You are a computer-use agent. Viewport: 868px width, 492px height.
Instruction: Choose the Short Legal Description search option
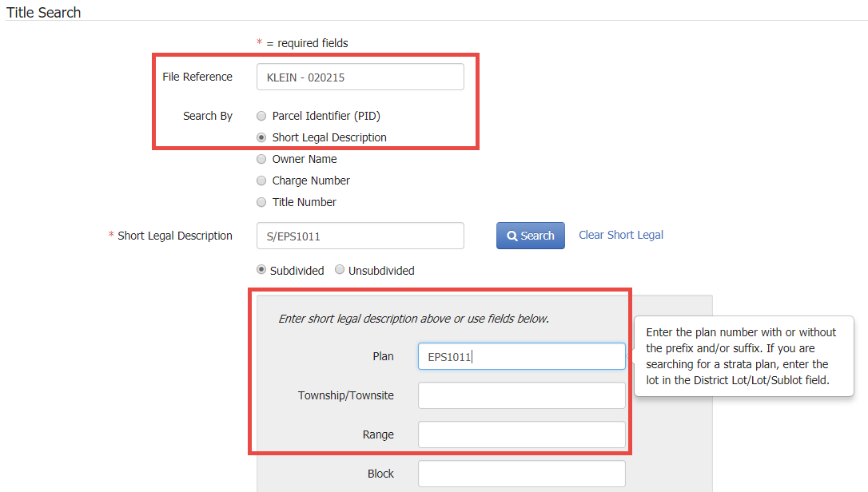pos(261,137)
